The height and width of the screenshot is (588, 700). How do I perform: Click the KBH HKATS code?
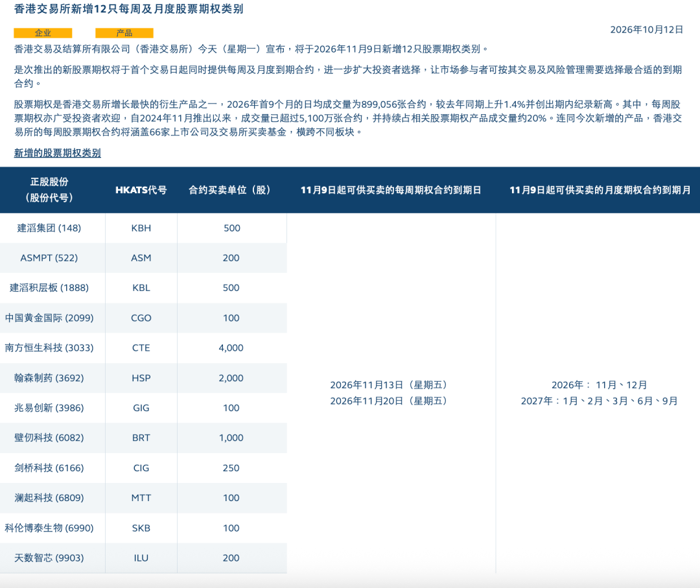(141, 228)
